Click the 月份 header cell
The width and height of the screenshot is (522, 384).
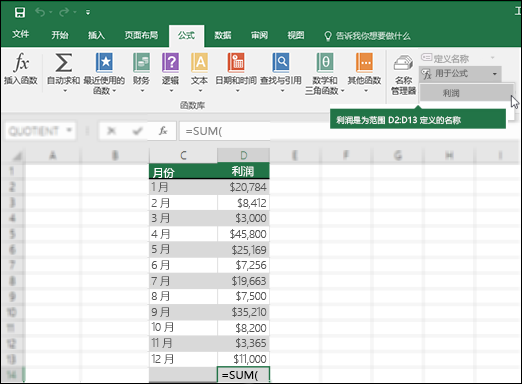click(183, 172)
